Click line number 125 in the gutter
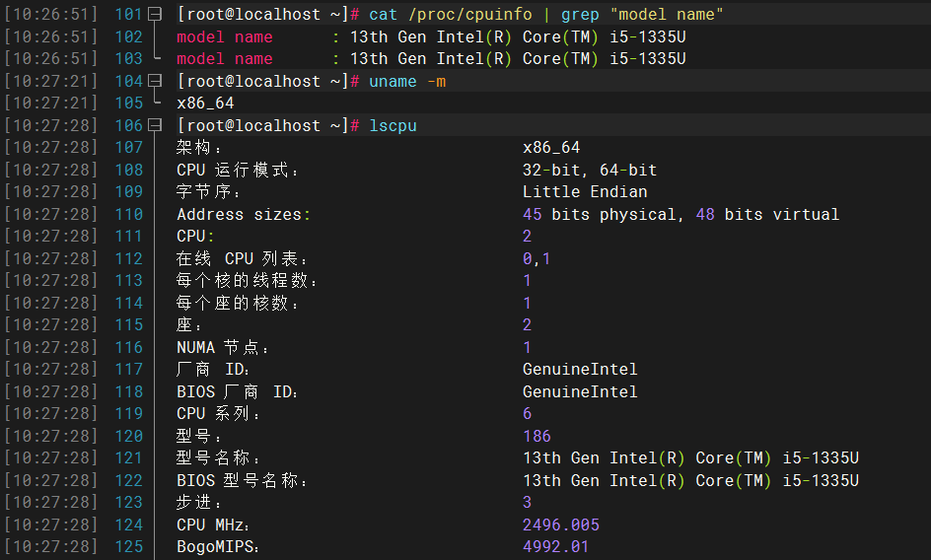This screenshot has height=560, width=931. pos(129,547)
